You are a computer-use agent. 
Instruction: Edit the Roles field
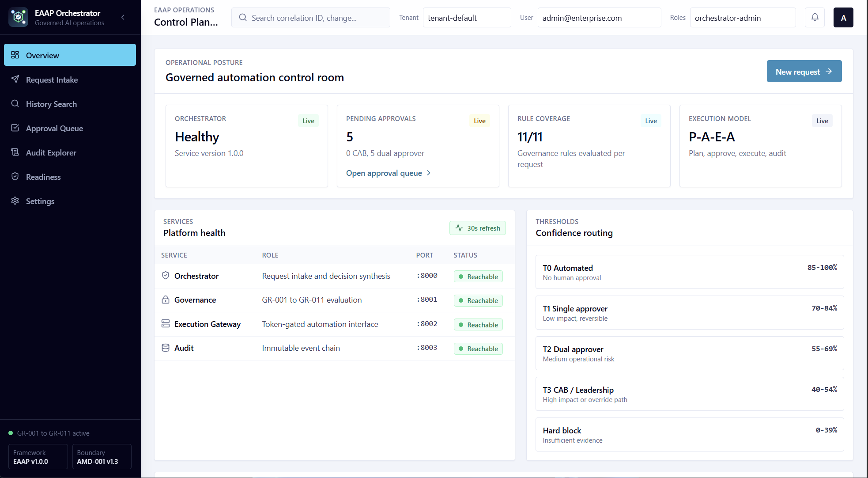click(x=743, y=18)
